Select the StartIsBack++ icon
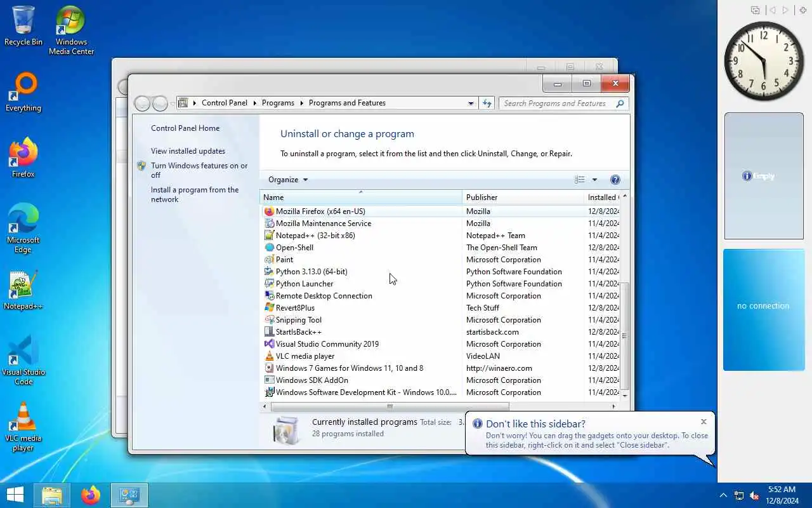The width and height of the screenshot is (812, 508). [269, 332]
